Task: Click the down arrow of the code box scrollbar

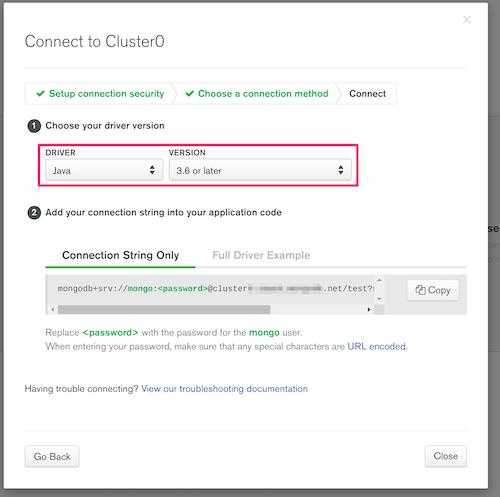Action: coord(379,299)
